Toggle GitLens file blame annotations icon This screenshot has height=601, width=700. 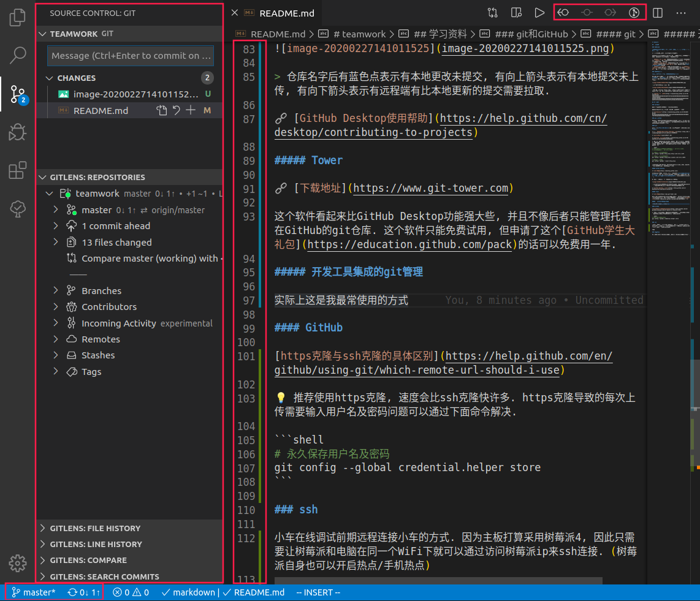pos(634,12)
